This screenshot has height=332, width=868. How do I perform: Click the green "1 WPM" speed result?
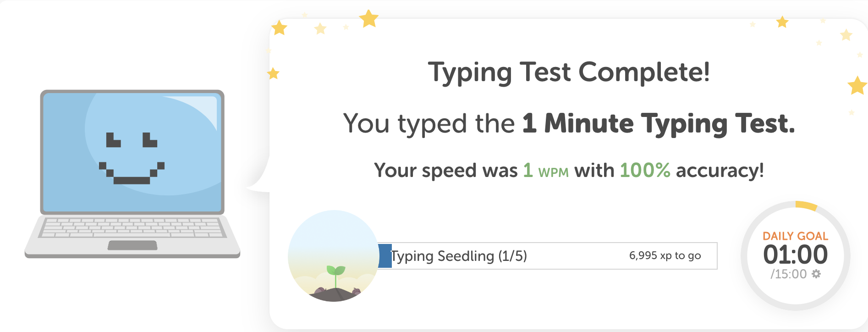tap(546, 171)
